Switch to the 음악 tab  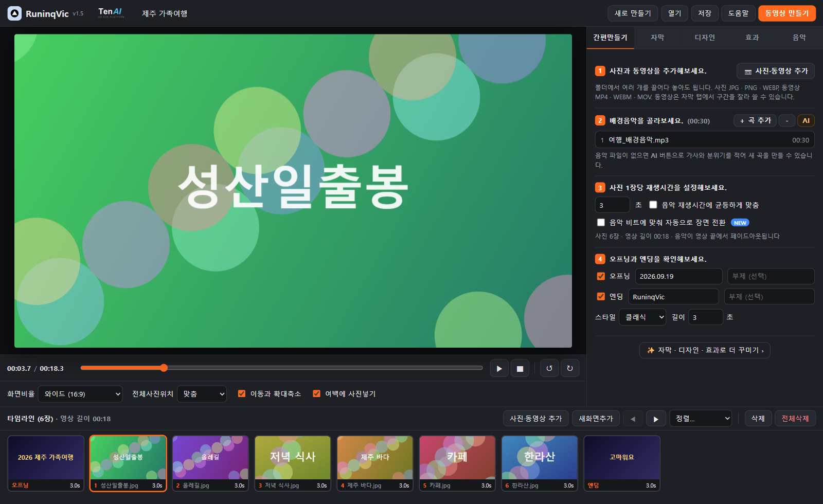click(x=799, y=38)
